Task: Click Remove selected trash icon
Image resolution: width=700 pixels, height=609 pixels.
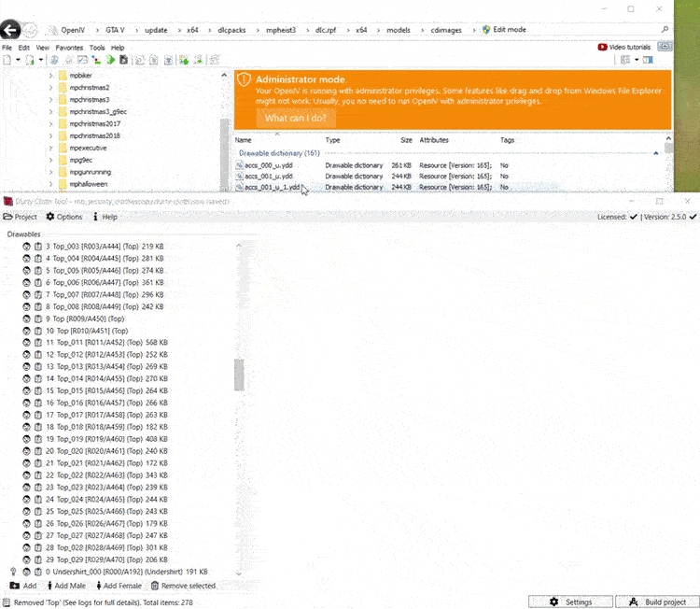Action: coord(155,586)
